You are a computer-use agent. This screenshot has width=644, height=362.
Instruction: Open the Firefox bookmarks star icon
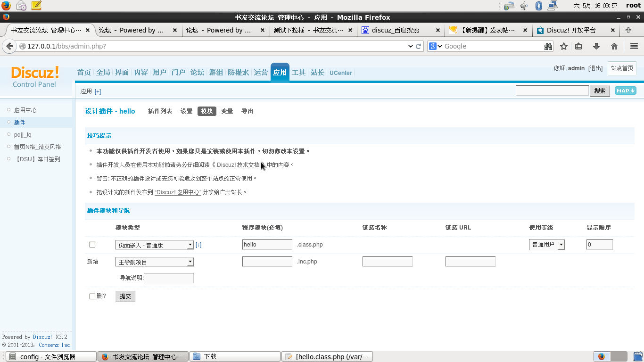pyautogui.click(x=564, y=46)
